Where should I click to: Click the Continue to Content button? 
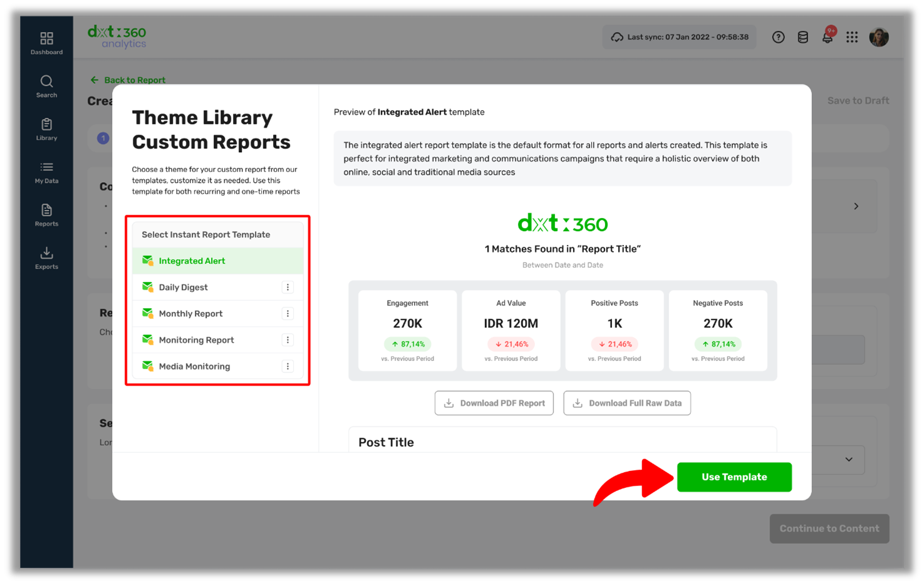829,529
